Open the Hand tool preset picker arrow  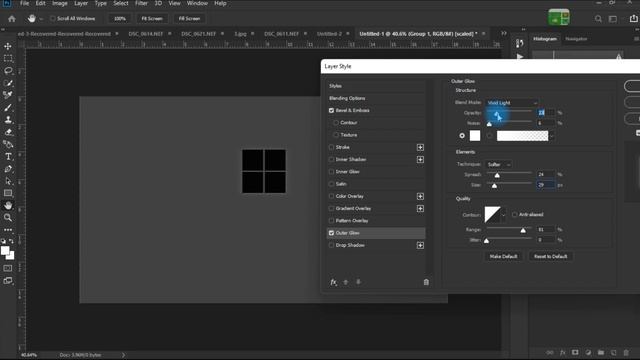[x=41, y=19]
